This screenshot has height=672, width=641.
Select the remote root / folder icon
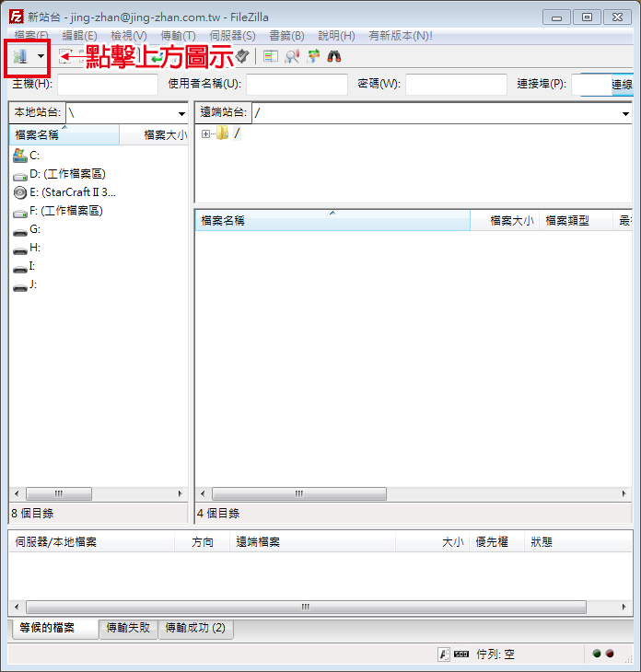222,133
